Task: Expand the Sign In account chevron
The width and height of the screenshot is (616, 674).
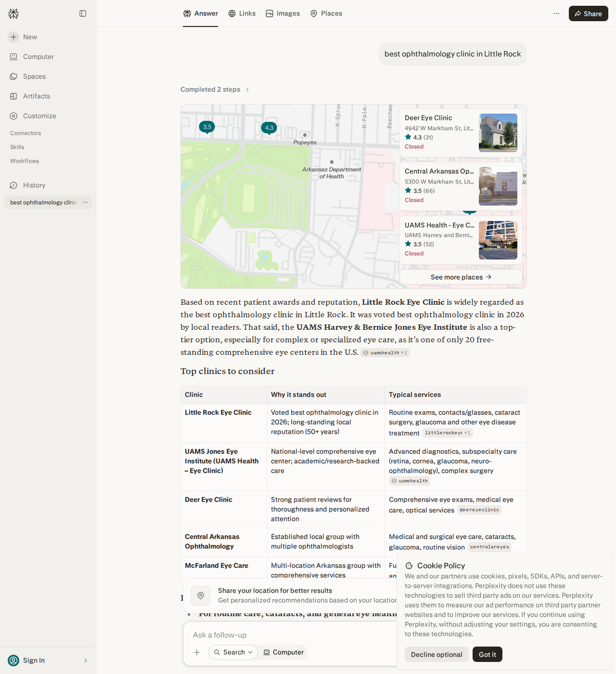Action: click(86, 661)
